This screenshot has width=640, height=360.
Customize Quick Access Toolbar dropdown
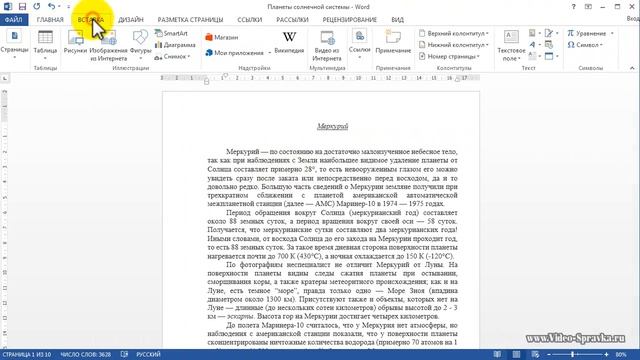pyautogui.click(x=69, y=7)
